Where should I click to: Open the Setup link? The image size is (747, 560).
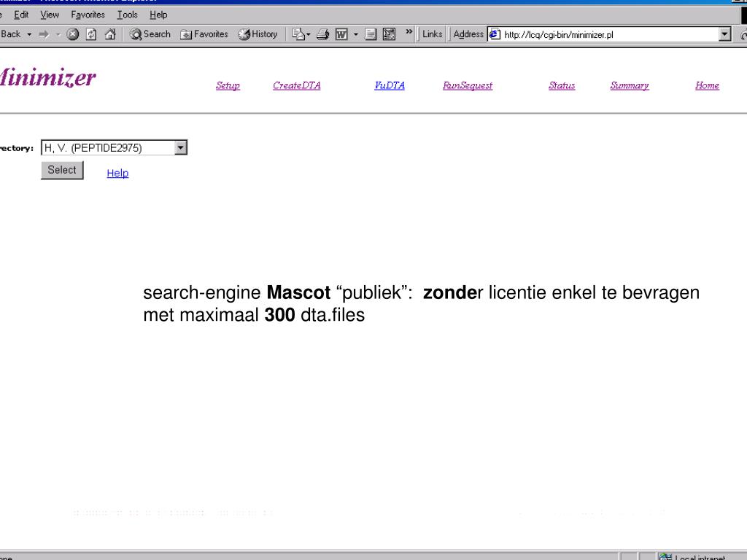click(x=228, y=86)
